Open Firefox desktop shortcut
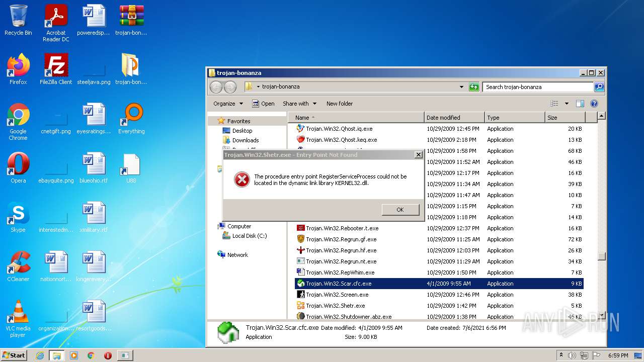This screenshot has width=644, height=362. click(x=18, y=69)
